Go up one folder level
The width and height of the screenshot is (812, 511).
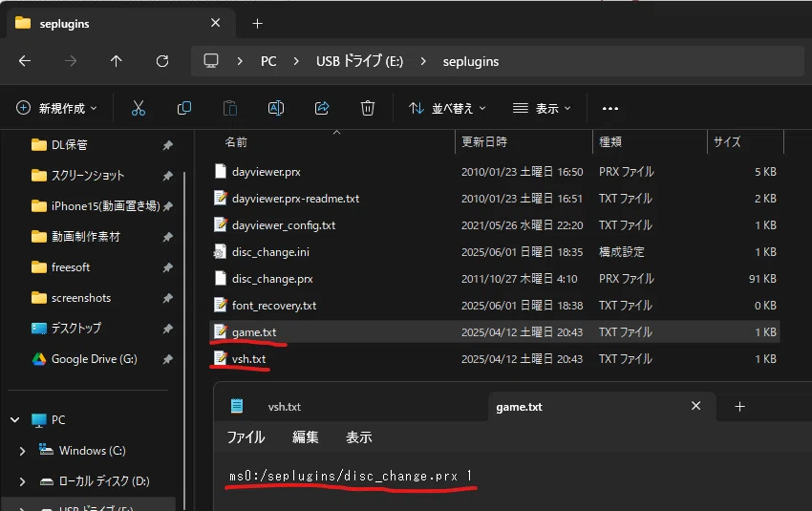(116, 61)
